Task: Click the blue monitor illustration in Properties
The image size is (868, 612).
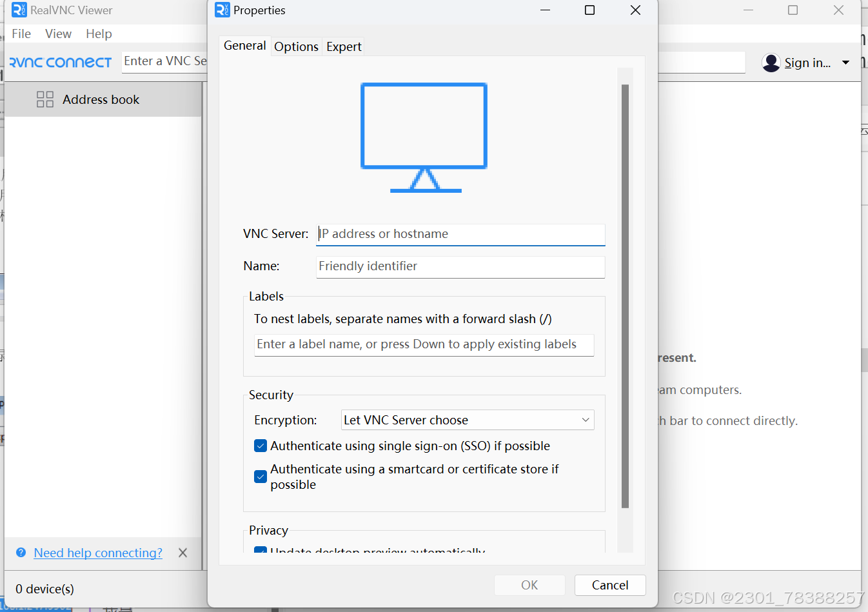Action: click(x=424, y=137)
